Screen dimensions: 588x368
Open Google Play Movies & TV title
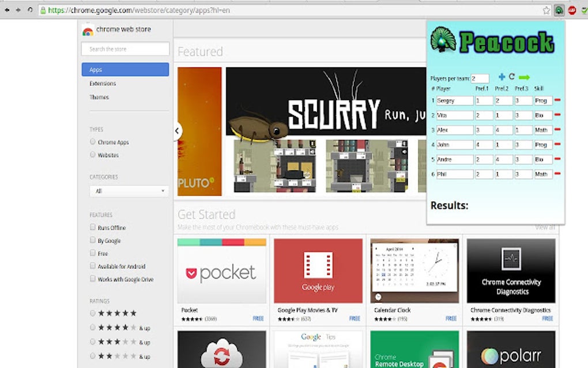click(307, 310)
